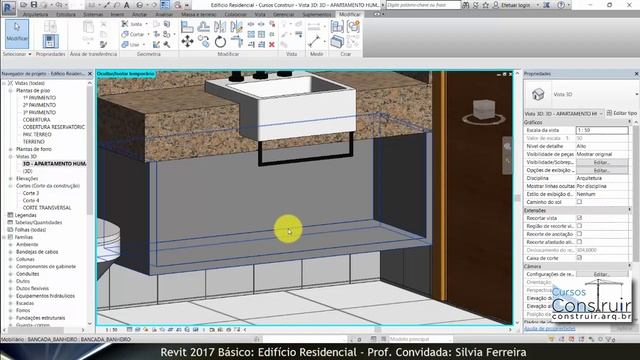Select the Modificar arrow tool
The image size is (640, 360).
[17, 34]
